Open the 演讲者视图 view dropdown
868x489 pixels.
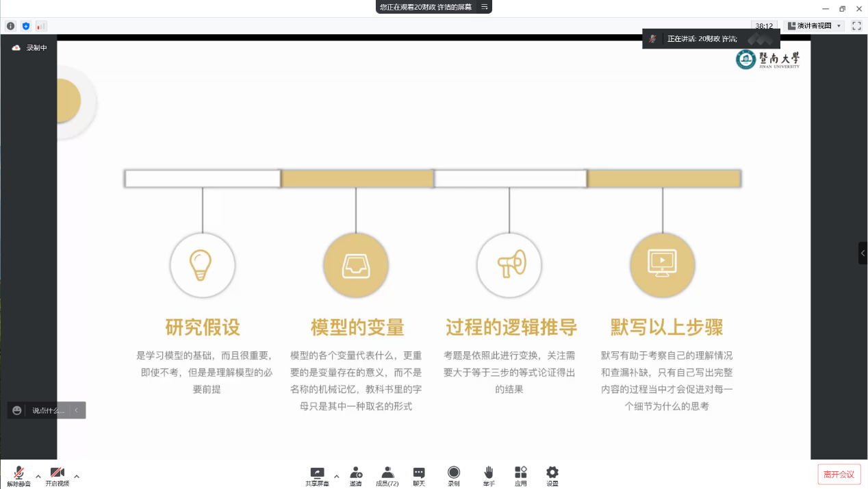point(815,26)
